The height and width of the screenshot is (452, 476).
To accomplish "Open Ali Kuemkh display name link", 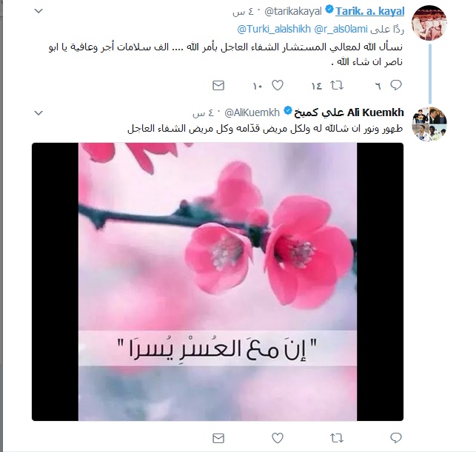I will [x=349, y=112].
